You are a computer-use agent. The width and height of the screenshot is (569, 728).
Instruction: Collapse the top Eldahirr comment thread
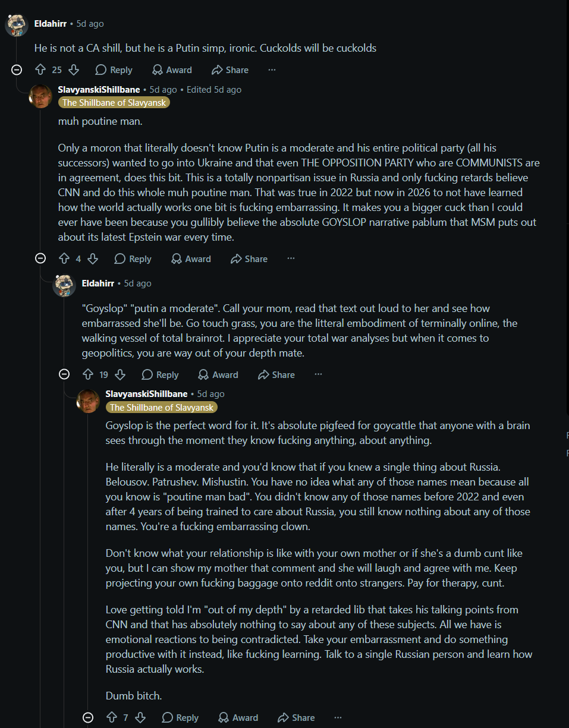pyautogui.click(x=17, y=70)
